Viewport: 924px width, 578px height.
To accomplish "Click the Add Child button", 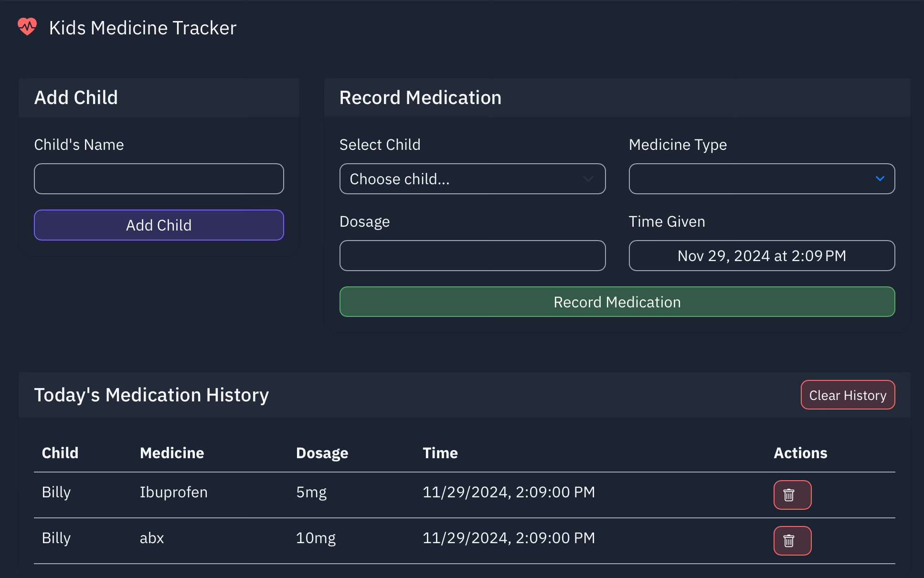I will pos(159,225).
